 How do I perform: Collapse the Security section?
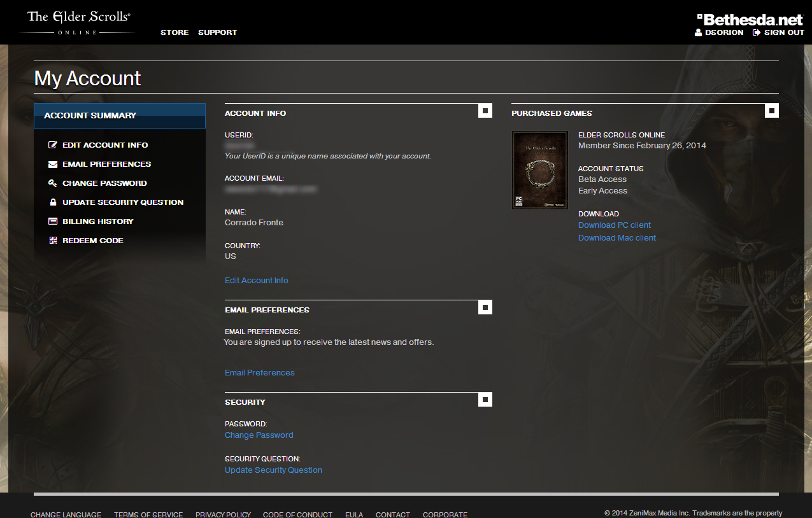coord(485,400)
